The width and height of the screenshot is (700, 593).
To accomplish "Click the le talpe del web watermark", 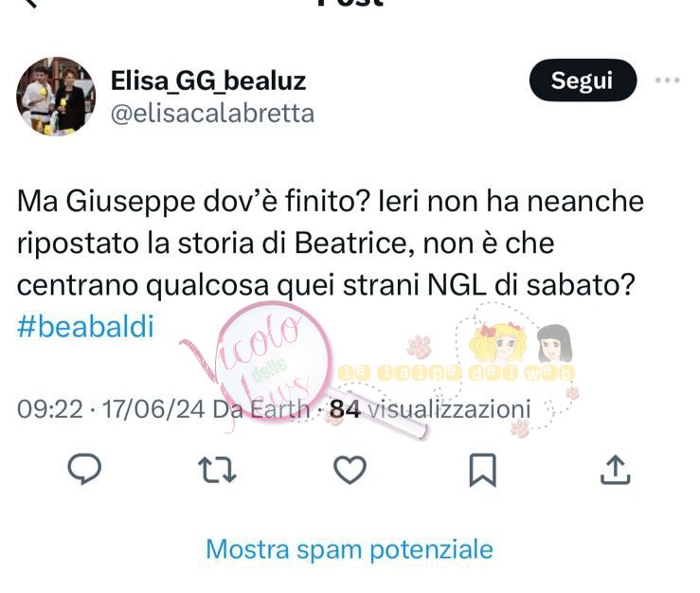I will pos(456,373).
